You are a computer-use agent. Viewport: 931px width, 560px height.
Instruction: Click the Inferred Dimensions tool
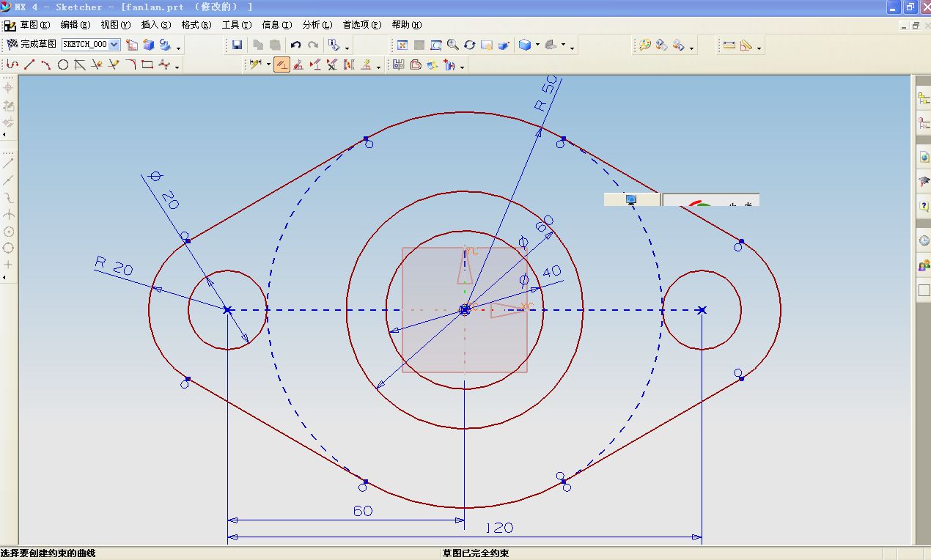254,65
